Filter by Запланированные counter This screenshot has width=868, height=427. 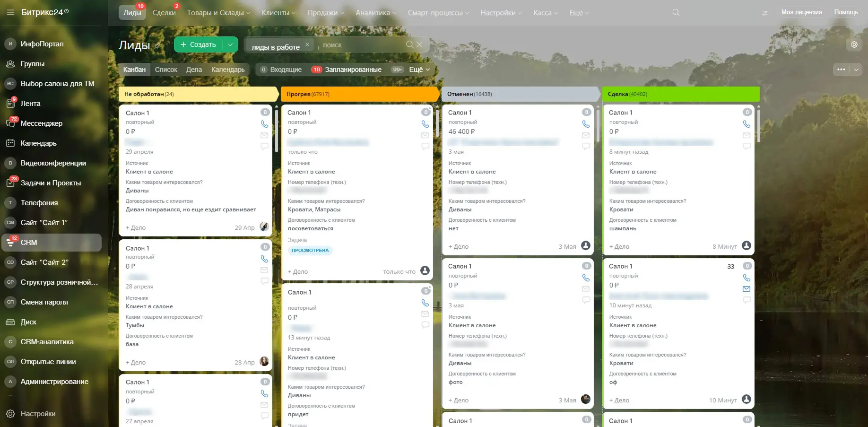click(x=346, y=70)
